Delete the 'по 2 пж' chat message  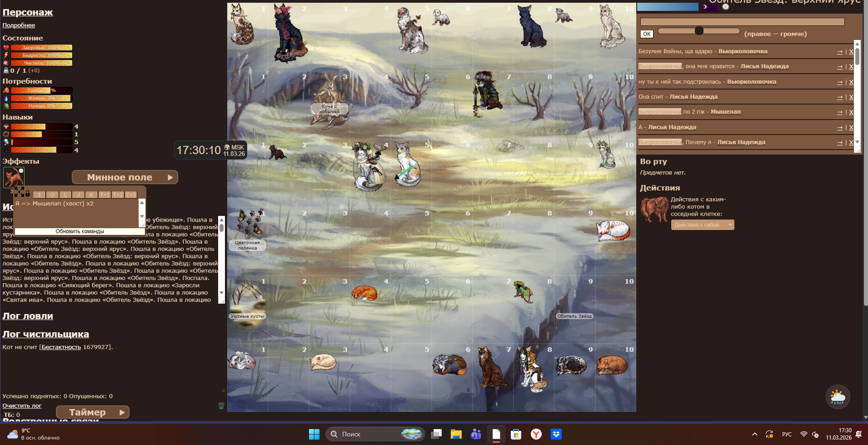(x=851, y=112)
